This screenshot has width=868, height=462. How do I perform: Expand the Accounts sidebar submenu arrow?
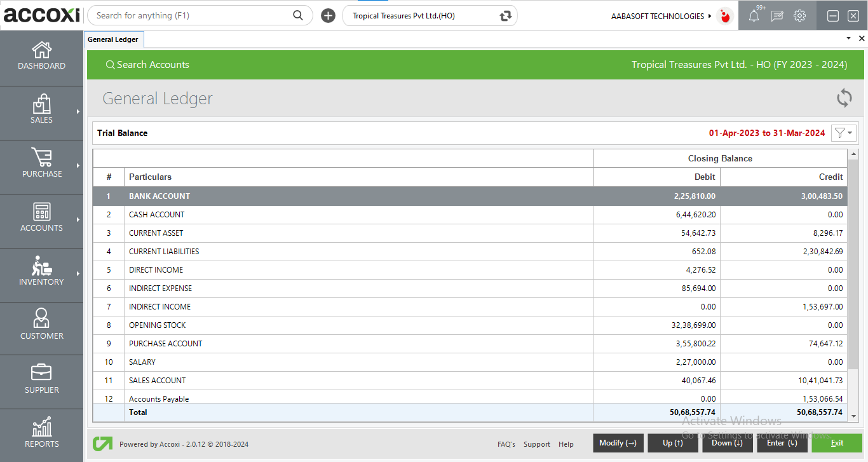tap(78, 220)
